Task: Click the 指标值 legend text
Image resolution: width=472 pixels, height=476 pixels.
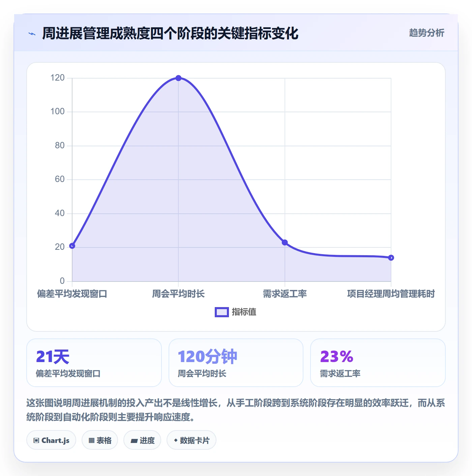Action: point(244,312)
